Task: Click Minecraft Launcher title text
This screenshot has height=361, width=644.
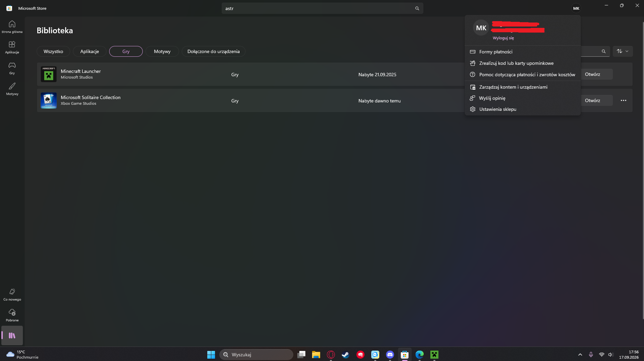Action: click(81, 71)
